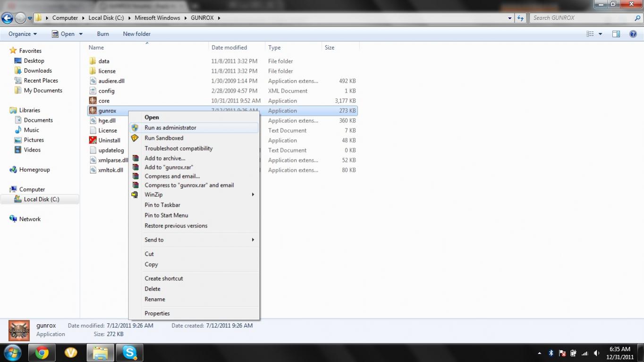Select Create shortcut menu entry
This screenshot has width=644, height=362.
pos(163,278)
